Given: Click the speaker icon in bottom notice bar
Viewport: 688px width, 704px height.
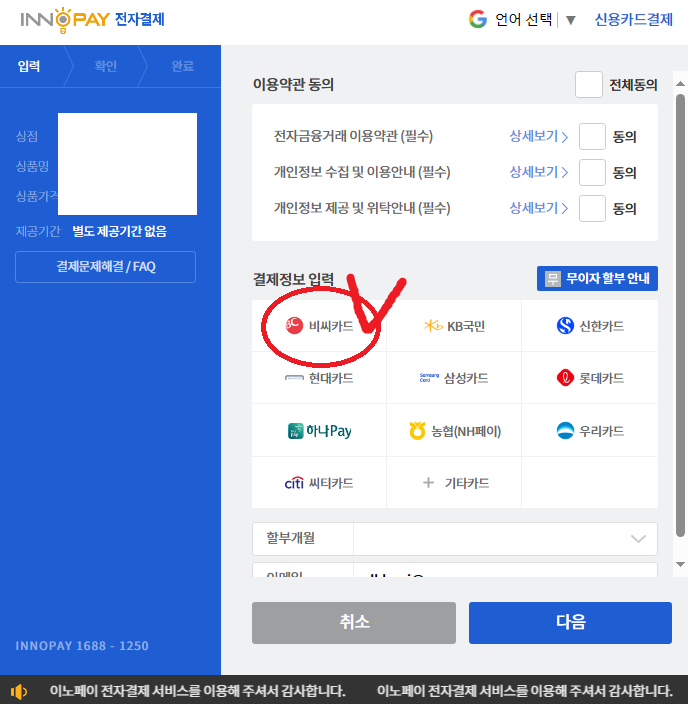Looking at the screenshot, I should (x=18, y=691).
